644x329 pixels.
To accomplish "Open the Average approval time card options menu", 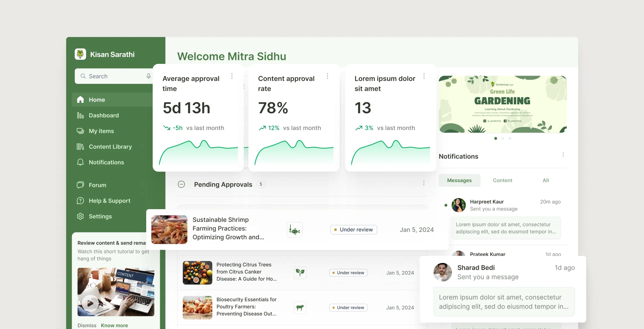I will [232, 76].
